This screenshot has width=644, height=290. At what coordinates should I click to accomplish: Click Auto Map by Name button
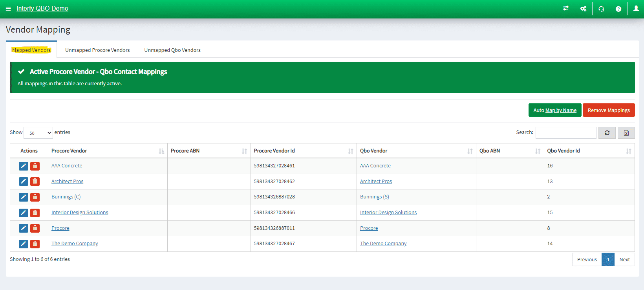tap(555, 110)
